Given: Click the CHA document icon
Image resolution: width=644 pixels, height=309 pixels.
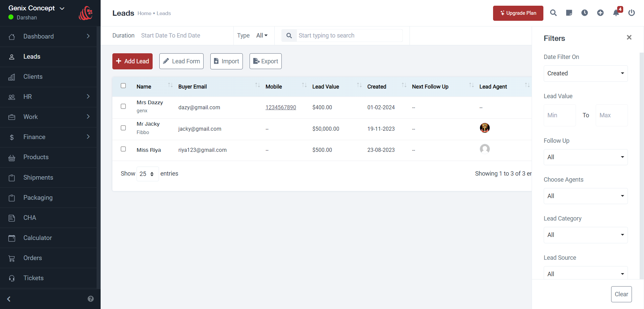Looking at the screenshot, I should point(12,218).
